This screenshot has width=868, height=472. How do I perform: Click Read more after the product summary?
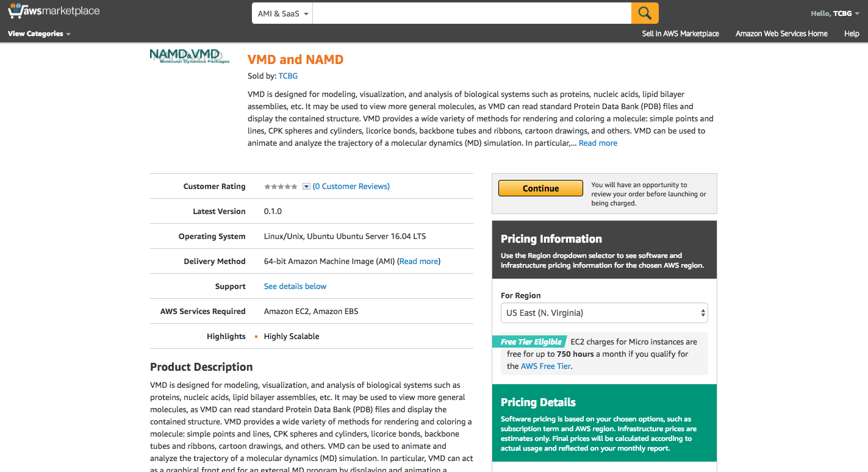tap(598, 143)
